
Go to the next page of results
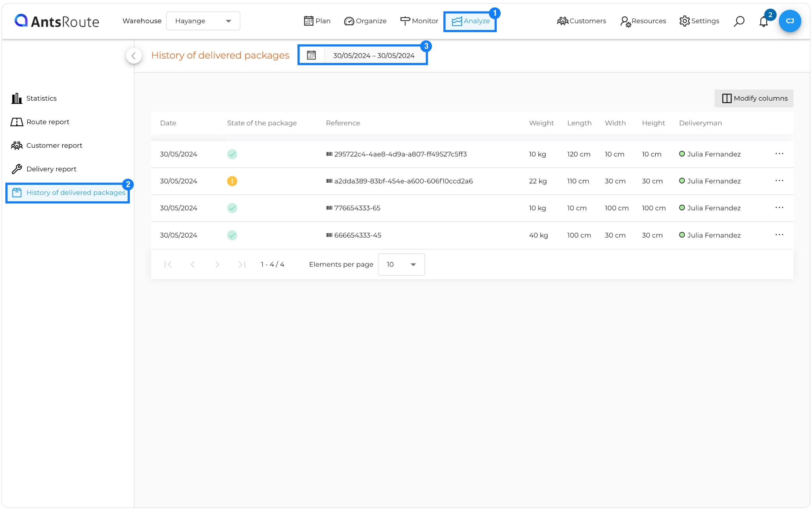[x=217, y=265]
